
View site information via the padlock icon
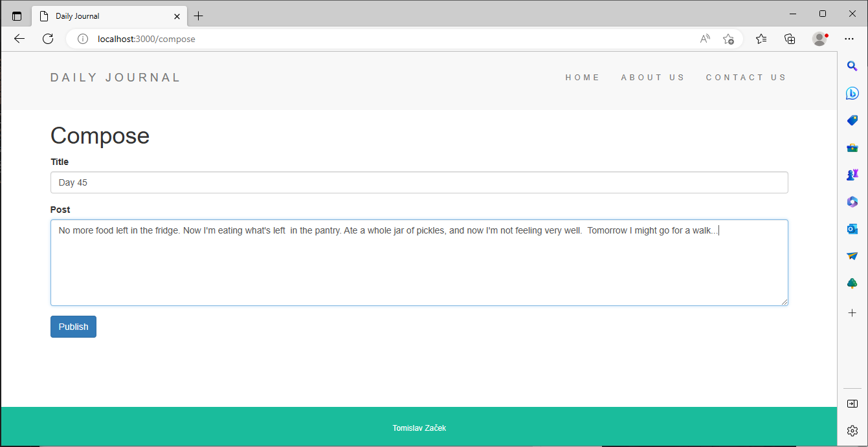pos(82,39)
